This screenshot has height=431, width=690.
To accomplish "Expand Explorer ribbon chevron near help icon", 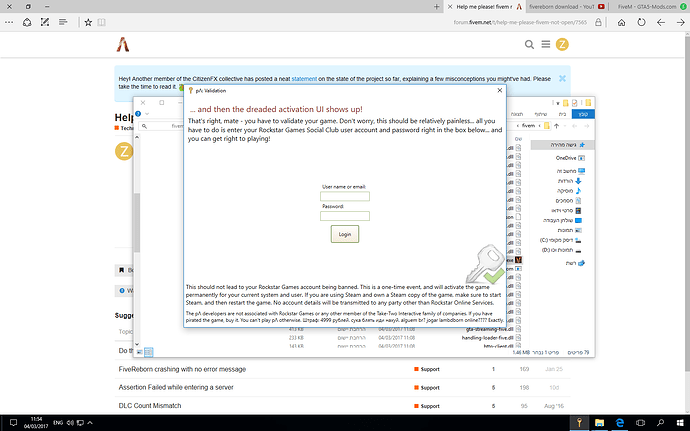I will pos(147,114).
